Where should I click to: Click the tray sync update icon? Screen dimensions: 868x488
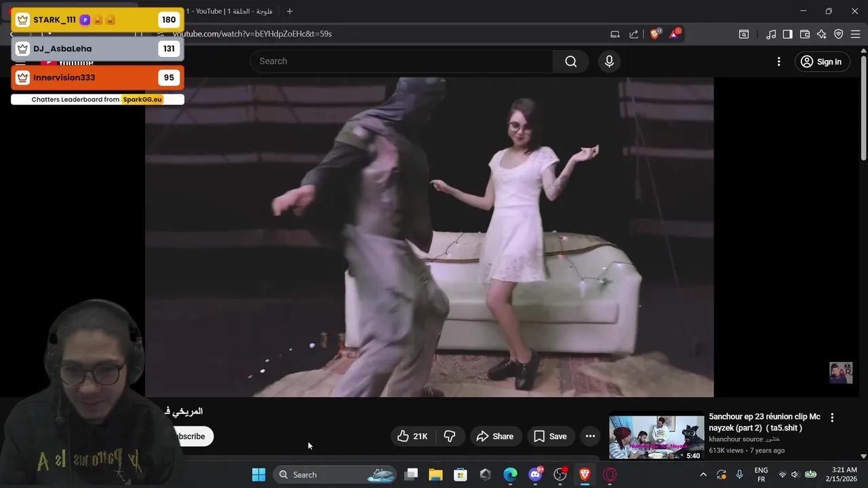721,474
